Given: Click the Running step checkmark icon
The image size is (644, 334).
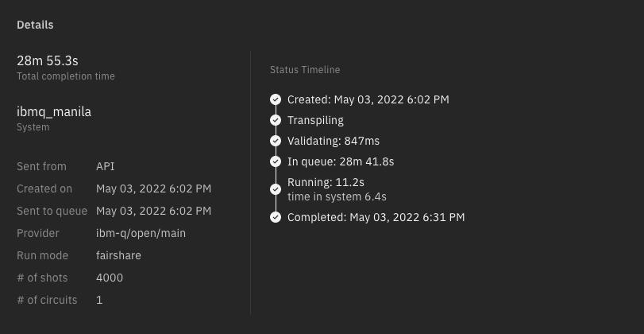Looking at the screenshot, I should pos(276,189).
